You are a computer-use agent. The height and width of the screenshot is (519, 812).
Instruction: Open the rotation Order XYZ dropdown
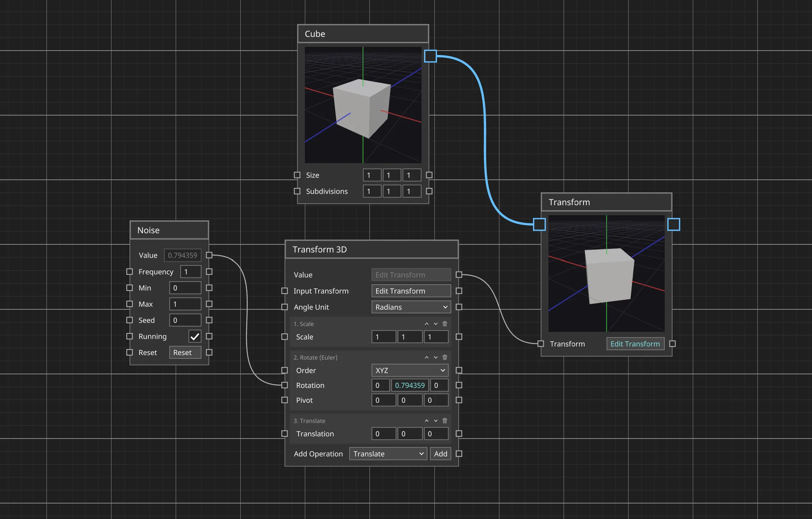click(410, 370)
